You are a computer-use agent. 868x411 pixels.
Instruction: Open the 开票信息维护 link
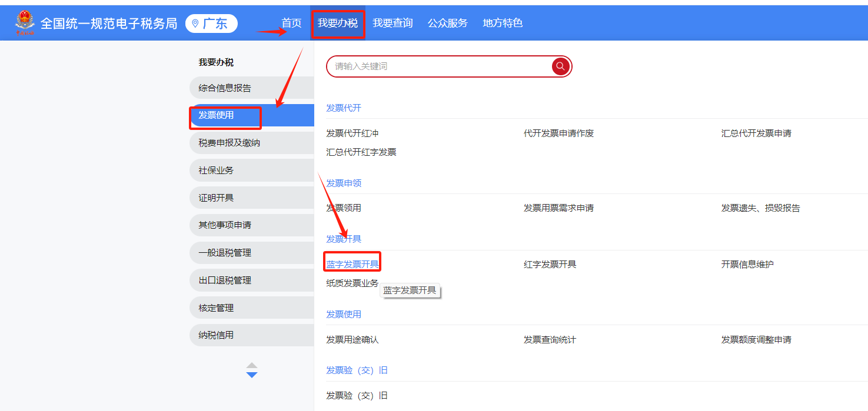pos(747,265)
